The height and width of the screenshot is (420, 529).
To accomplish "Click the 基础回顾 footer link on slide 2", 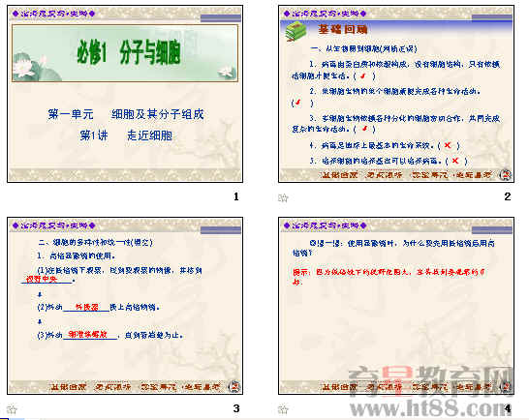I will pos(339,175).
